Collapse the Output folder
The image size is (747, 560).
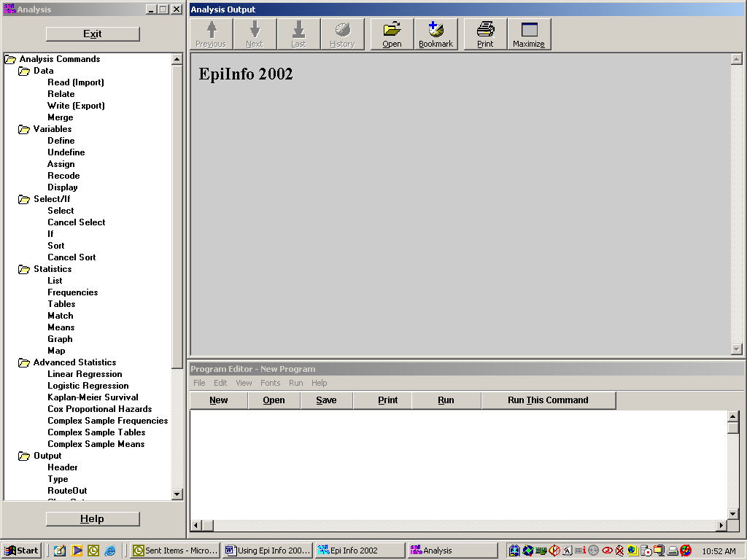click(24, 456)
